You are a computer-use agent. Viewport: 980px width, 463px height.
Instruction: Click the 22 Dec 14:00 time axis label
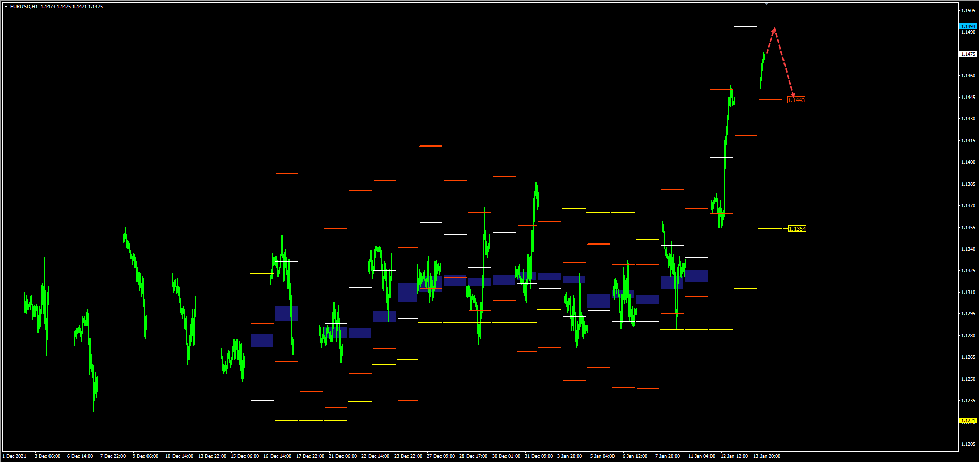coord(375,456)
